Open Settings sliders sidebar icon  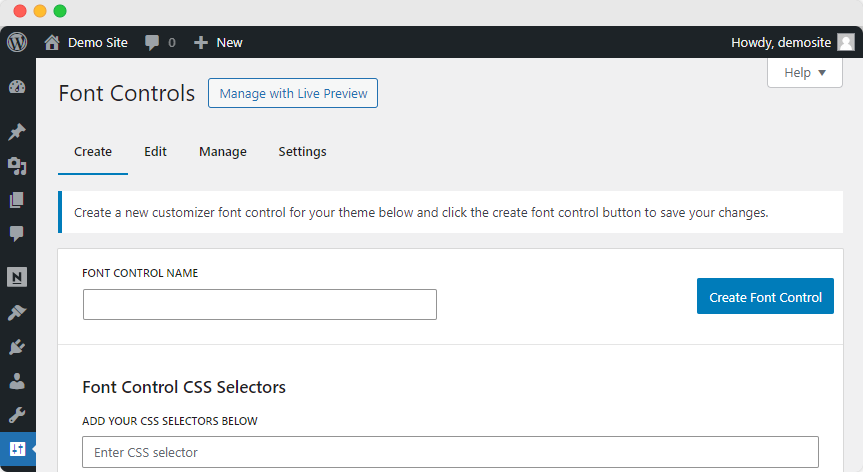pyautogui.click(x=18, y=449)
